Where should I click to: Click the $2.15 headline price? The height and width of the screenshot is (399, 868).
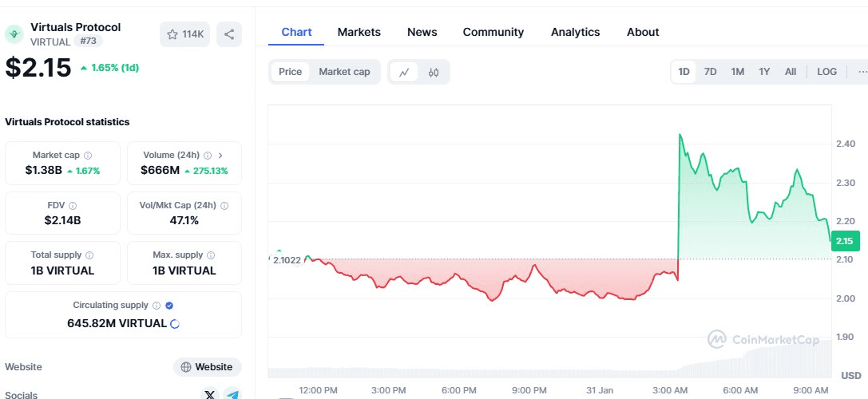(38, 68)
